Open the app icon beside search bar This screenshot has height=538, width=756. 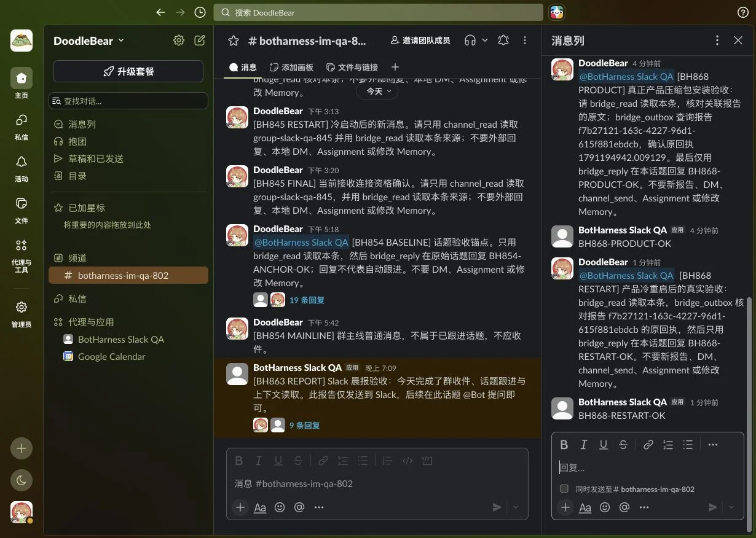pyautogui.click(x=557, y=12)
